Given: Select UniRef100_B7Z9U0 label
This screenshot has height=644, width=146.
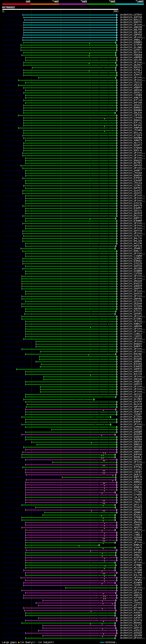Looking at the screenshot, I should coord(131,417).
